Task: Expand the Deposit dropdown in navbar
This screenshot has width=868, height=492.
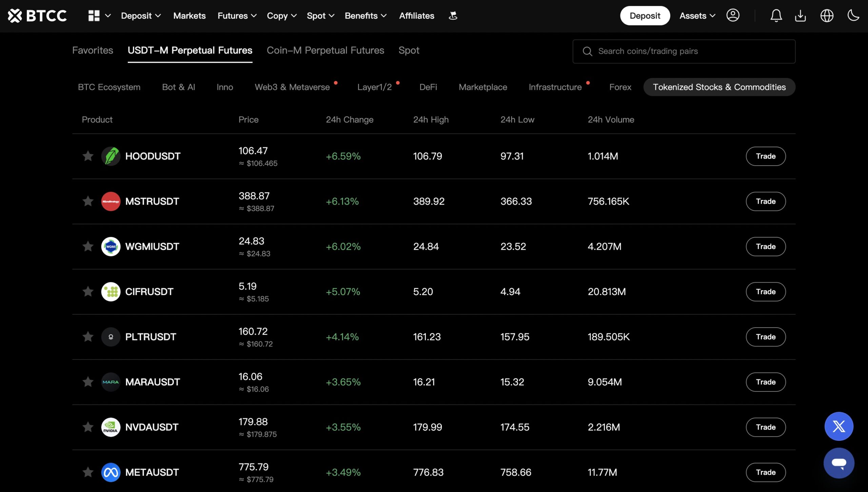Action: 141,16
